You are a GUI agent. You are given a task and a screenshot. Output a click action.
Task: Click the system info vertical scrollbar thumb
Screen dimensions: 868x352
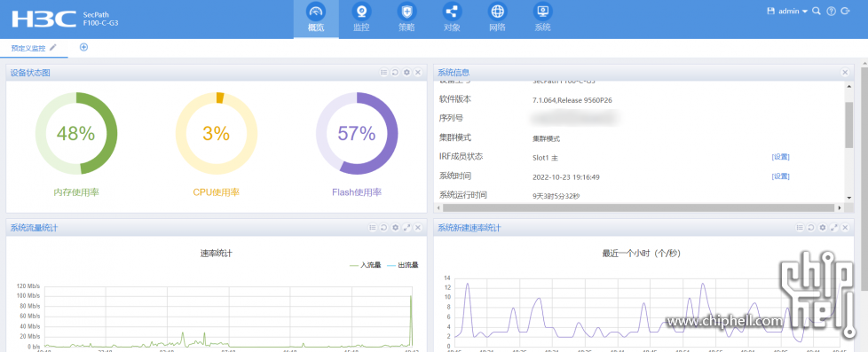[849, 124]
